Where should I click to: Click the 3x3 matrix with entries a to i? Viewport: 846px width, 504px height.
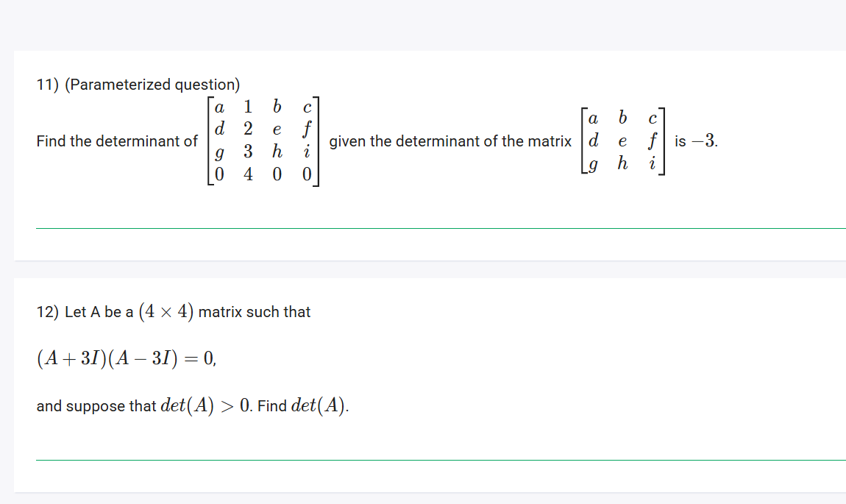point(622,141)
